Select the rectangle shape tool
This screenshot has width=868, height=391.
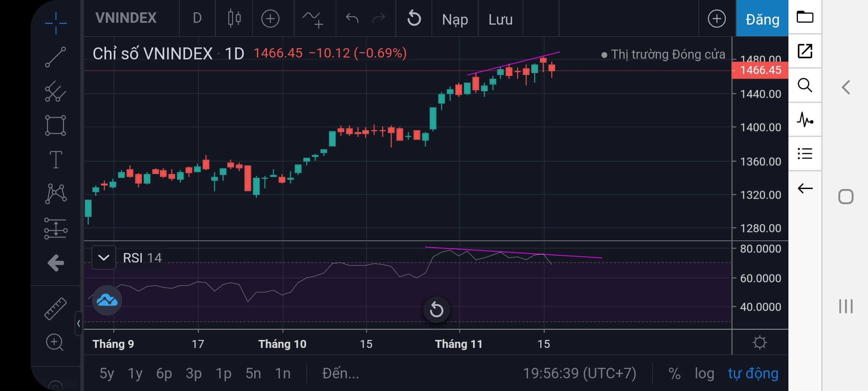[55, 125]
